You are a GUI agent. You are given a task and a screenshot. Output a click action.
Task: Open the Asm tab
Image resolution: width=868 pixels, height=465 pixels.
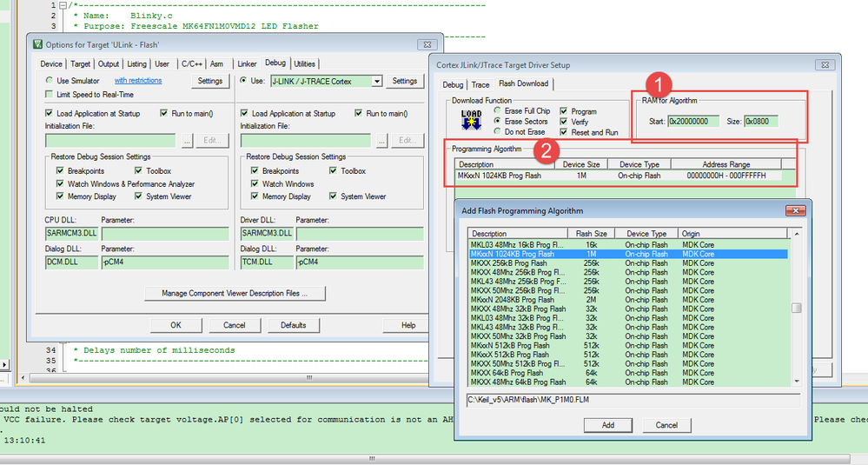(216, 63)
